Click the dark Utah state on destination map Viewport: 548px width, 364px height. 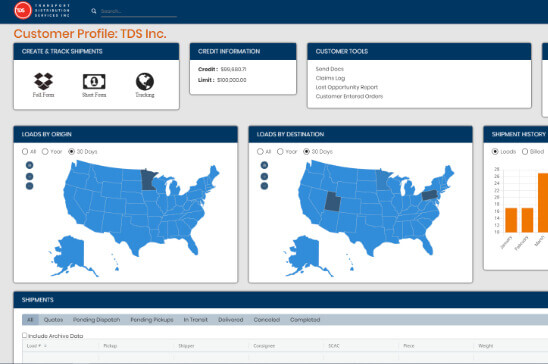332,202
